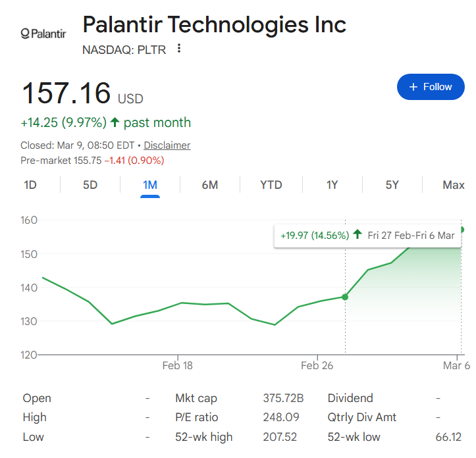
Task: Show the 6M chart range
Action: tap(210, 185)
